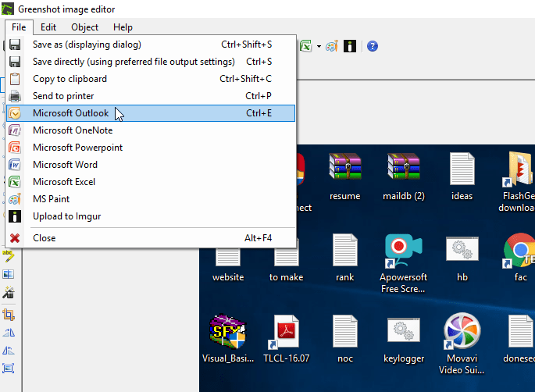535x392 pixels.
Task: Click the rank text file icon
Action: 345,250
